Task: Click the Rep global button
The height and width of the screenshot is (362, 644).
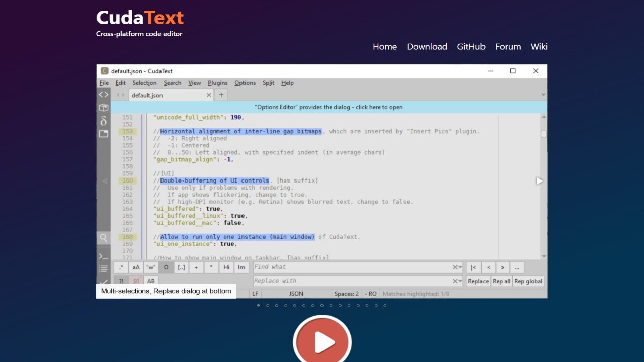Action: (x=528, y=281)
